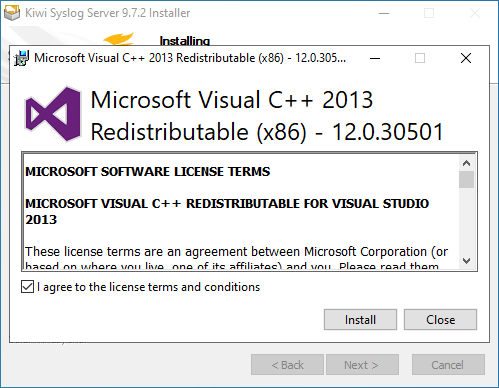This screenshot has width=499, height=388.
Task: Click the Install button
Action: [x=360, y=320]
